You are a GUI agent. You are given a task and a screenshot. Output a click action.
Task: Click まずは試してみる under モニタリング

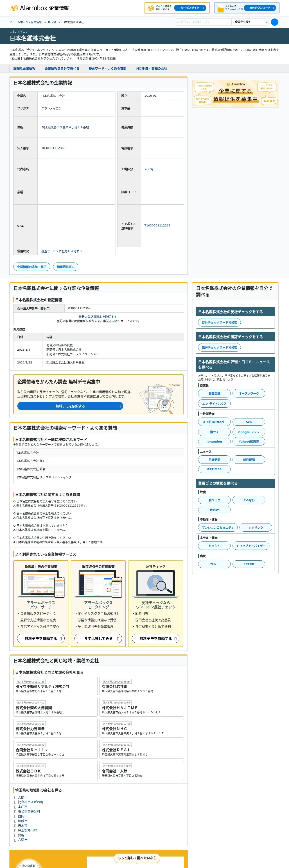pos(98,639)
